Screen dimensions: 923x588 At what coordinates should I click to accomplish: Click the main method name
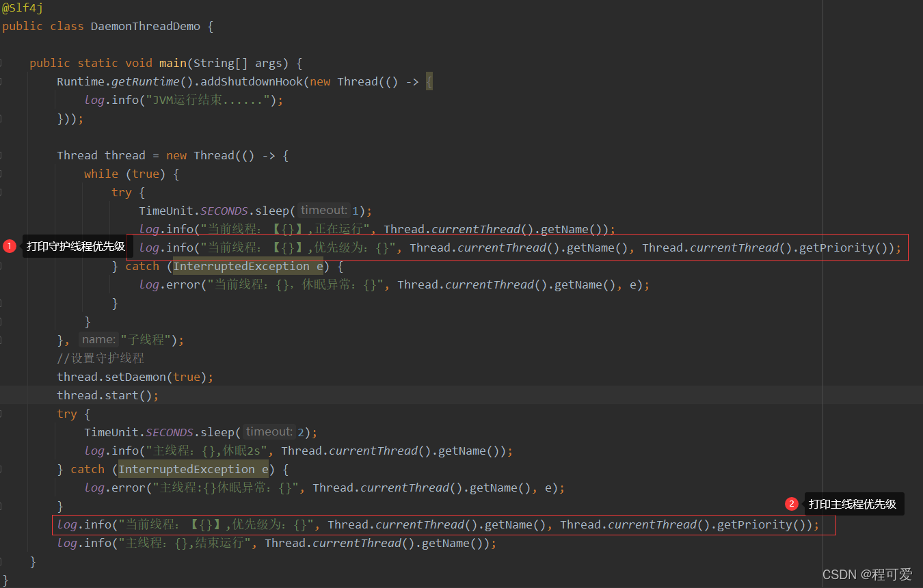173,63
